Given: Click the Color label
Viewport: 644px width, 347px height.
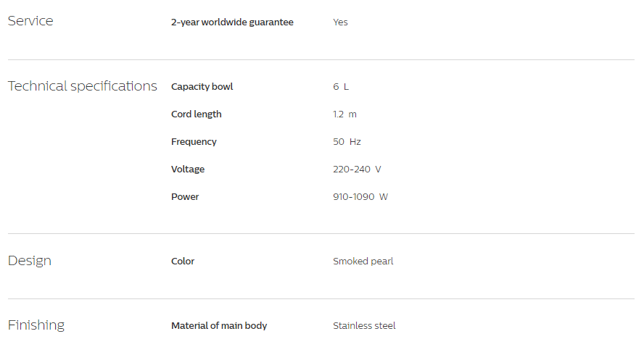Looking at the screenshot, I should [183, 262].
